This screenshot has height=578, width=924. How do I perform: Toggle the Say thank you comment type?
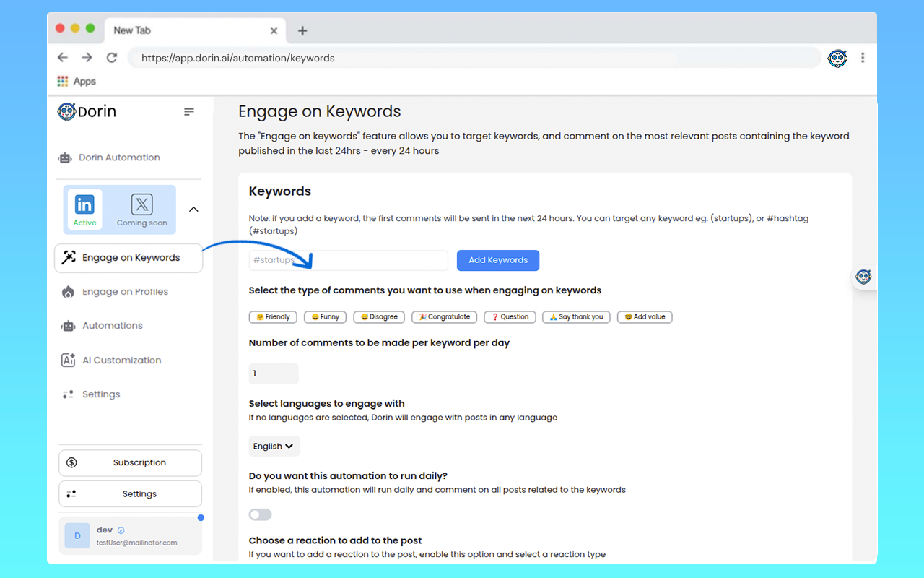(x=577, y=316)
